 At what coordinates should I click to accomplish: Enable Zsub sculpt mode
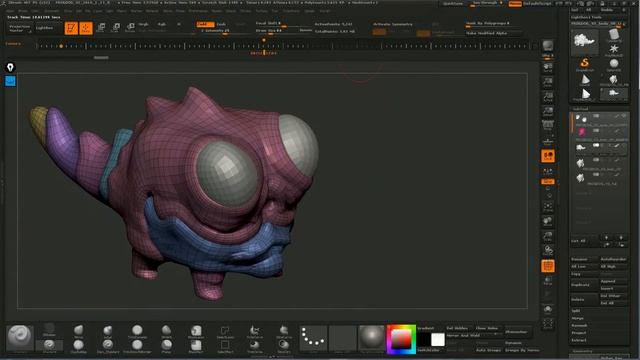coord(221,24)
